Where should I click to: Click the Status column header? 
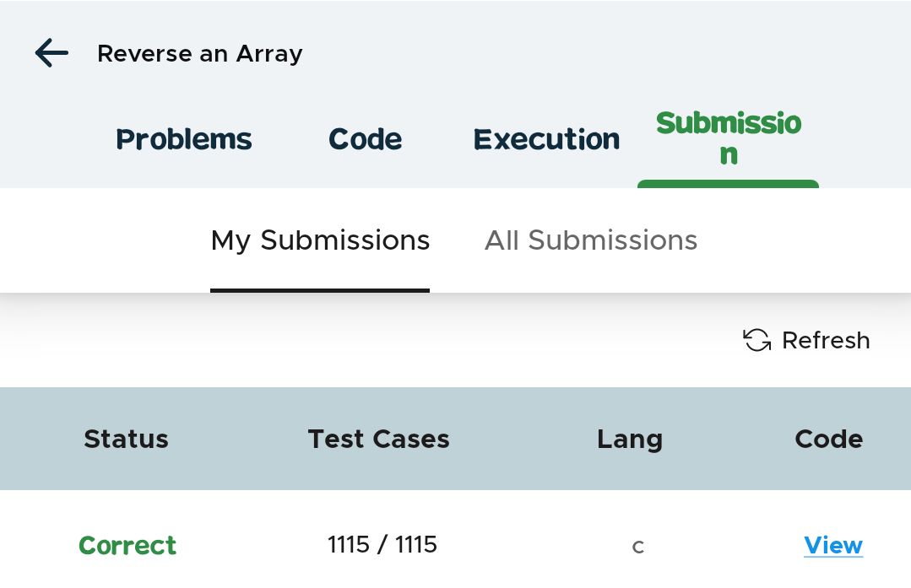[x=126, y=439]
